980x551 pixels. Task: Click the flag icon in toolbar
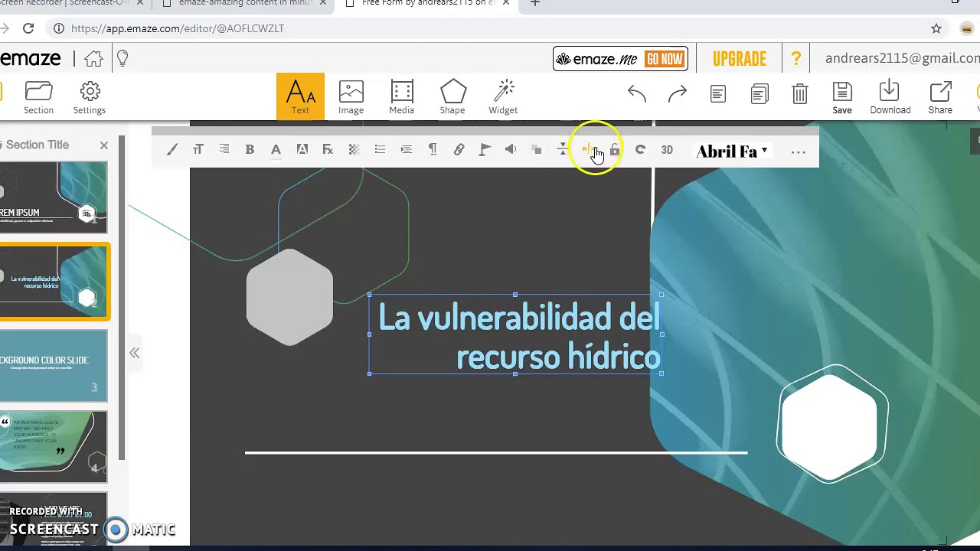[x=485, y=150]
